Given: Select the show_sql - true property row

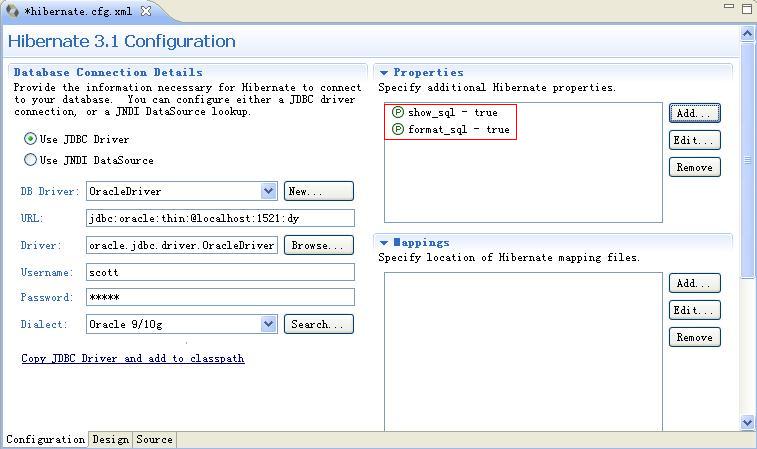Looking at the screenshot, I should point(445,112).
